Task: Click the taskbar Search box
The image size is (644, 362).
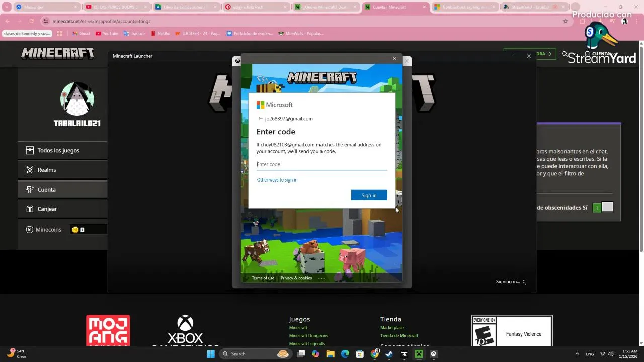Action: click(x=256, y=354)
